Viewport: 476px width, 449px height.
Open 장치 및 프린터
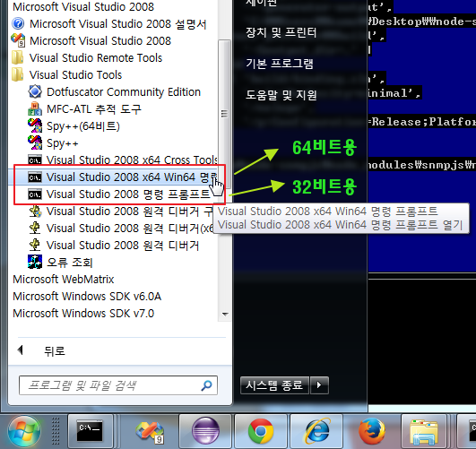281,32
